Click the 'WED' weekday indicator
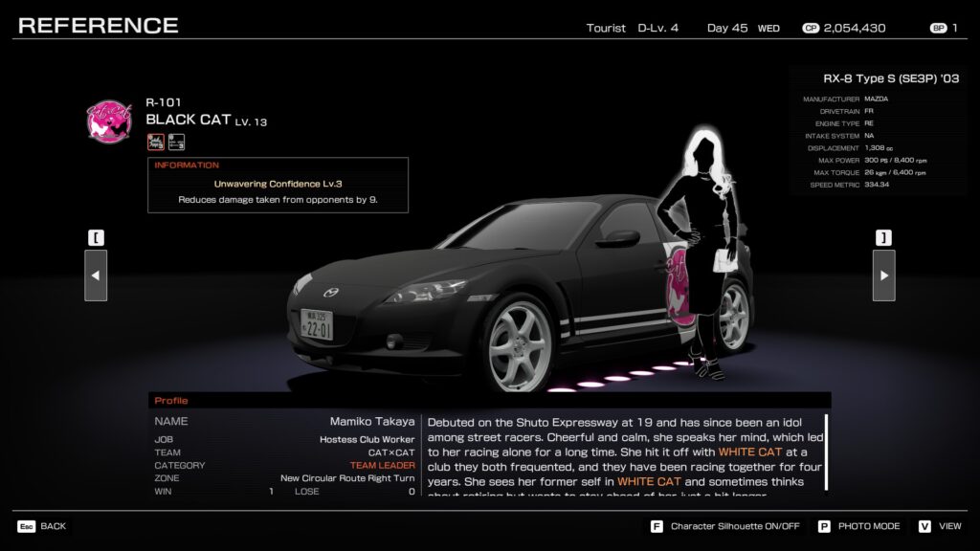 [x=768, y=29]
